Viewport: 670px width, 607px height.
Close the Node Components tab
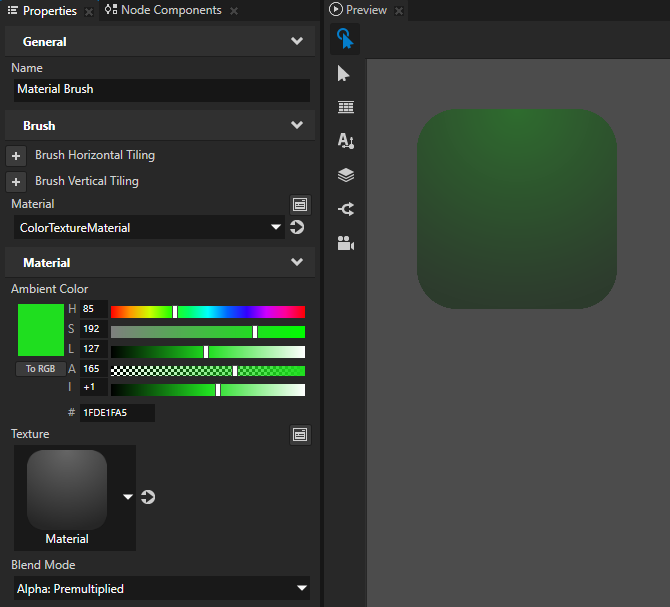(x=234, y=11)
